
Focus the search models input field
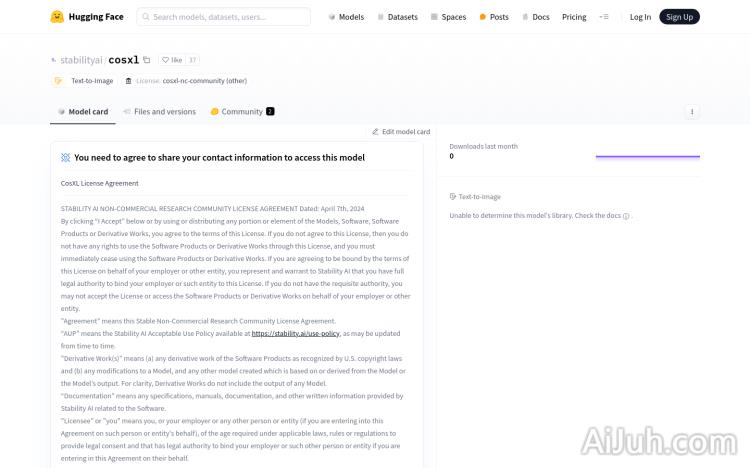224,17
